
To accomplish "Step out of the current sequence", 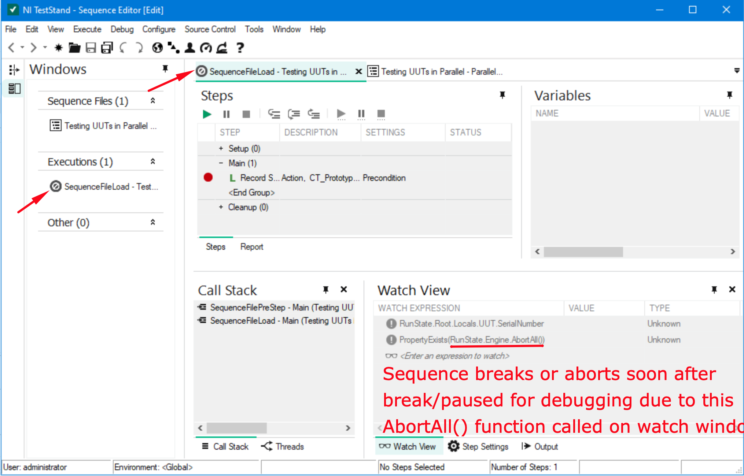I will pyautogui.click(x=314, y=114).
